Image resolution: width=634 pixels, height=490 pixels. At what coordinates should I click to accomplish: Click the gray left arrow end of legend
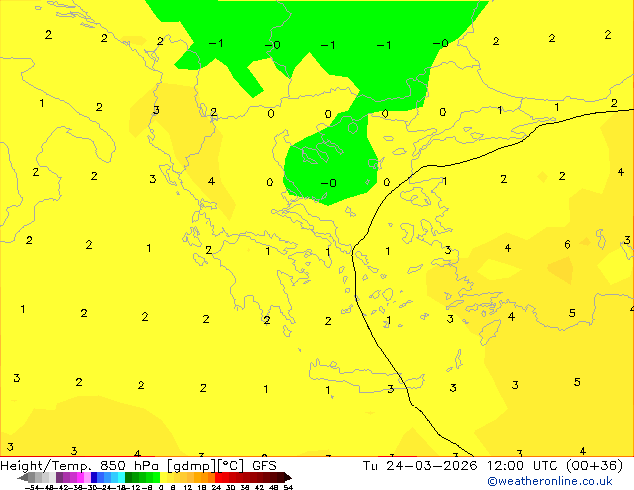tap(23, 478)
